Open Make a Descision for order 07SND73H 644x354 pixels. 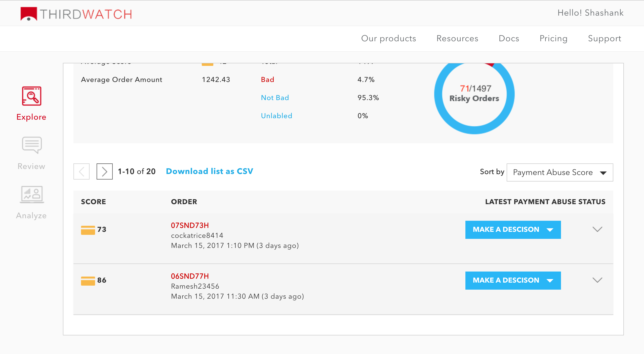coord(513,230)
